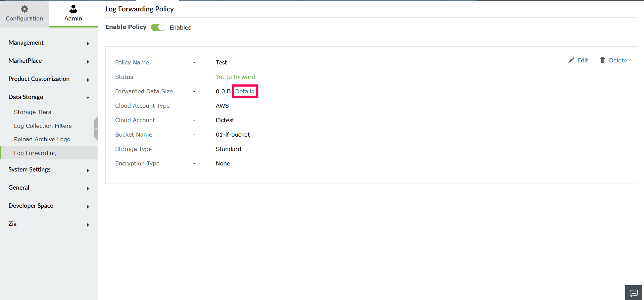Viewport: 644px width, 300px height.
Task: Click the 'Log Forwarding Policy' heading
Action: [140, 9]
